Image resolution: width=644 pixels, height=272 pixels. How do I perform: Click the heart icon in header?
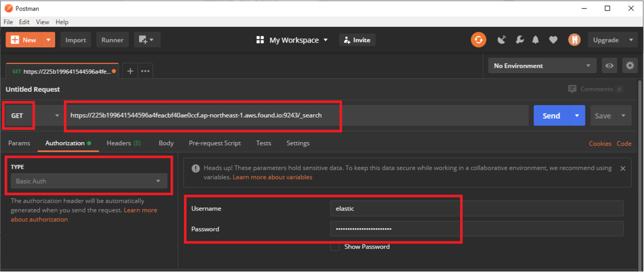click(x=553, y=40)
